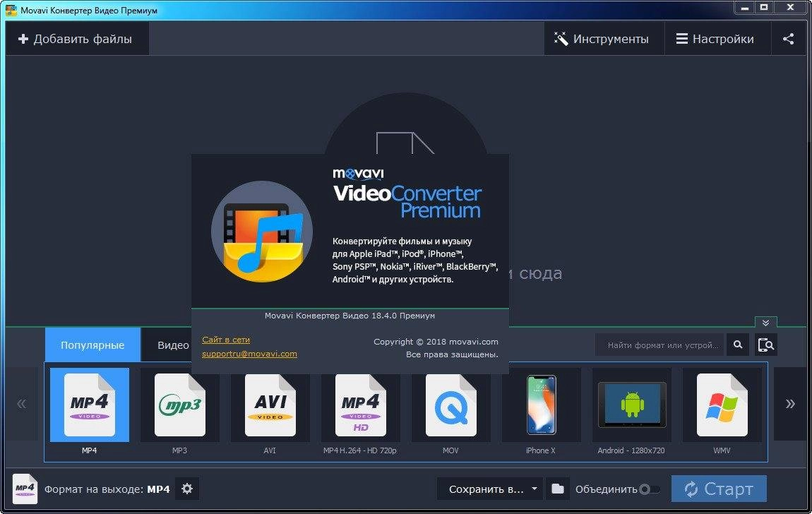
Task: Minimize the Movavi window
Action: [x=745, y=7]
